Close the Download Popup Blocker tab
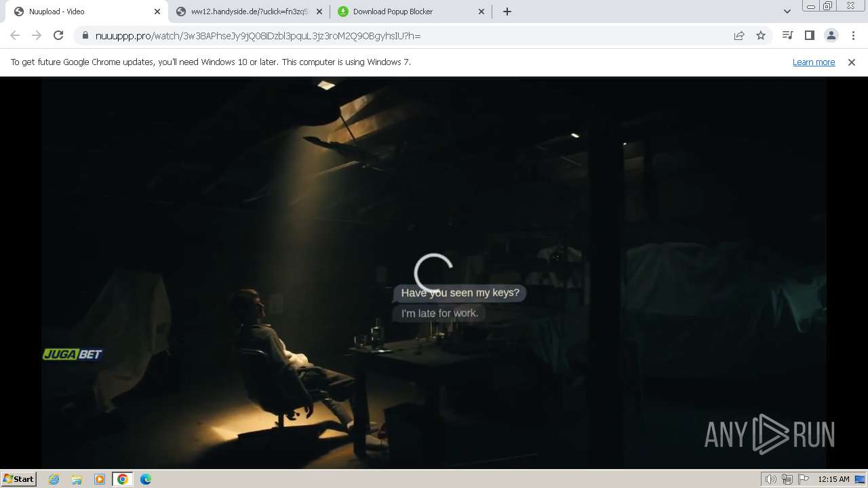868x488 pixels. 481,12
